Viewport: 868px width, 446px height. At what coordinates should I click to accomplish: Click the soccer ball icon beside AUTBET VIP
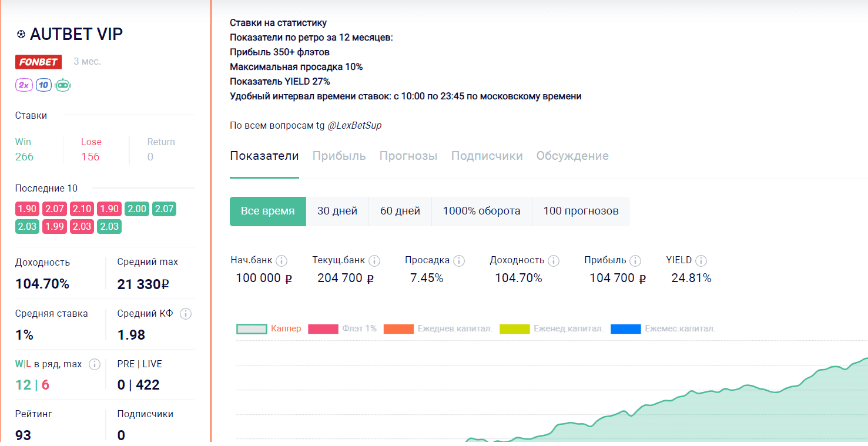(21, 35)
